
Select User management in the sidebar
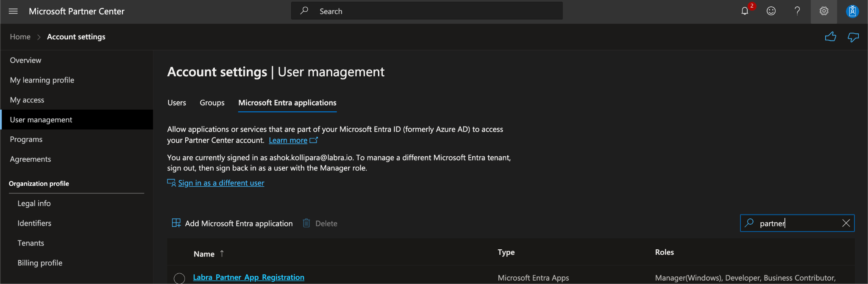[x=77, y=120]
